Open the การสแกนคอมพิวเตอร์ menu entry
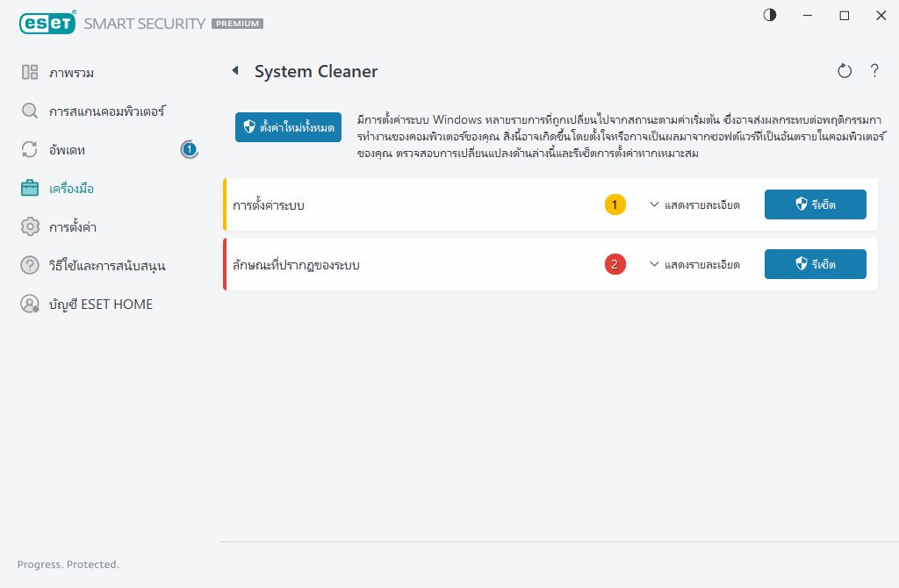This screenshot has width=899, height=588. pos(105,111)
